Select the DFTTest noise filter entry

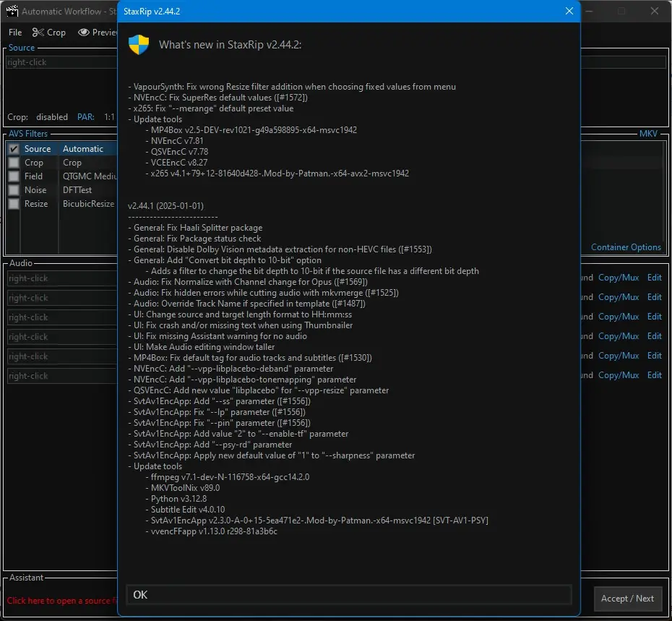tap(77, 190)
